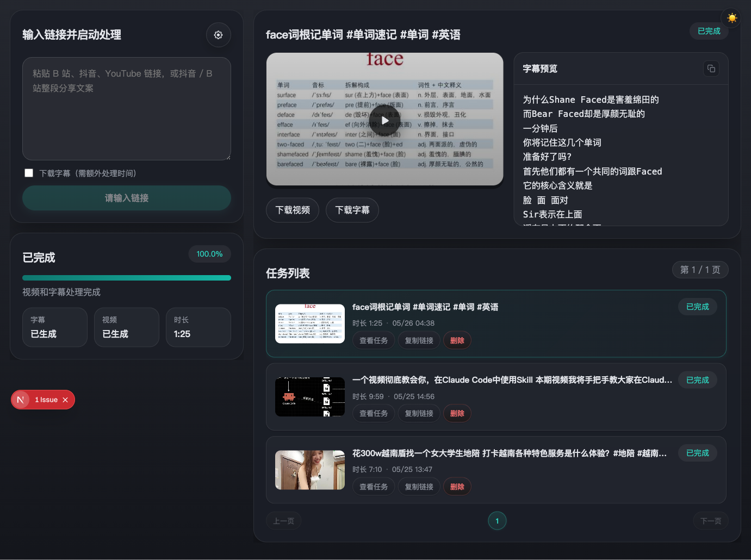
Task: Toggle light mode with the sun icon
Action: point(732,18)
